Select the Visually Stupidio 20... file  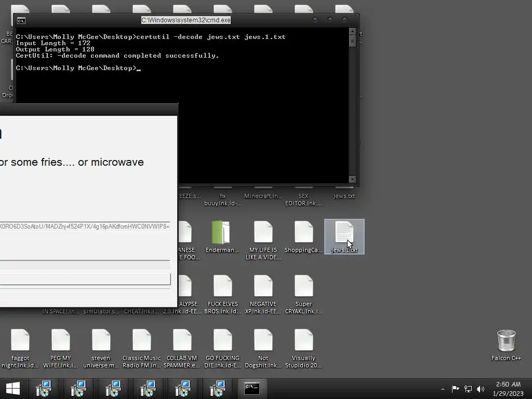[303, 349]
